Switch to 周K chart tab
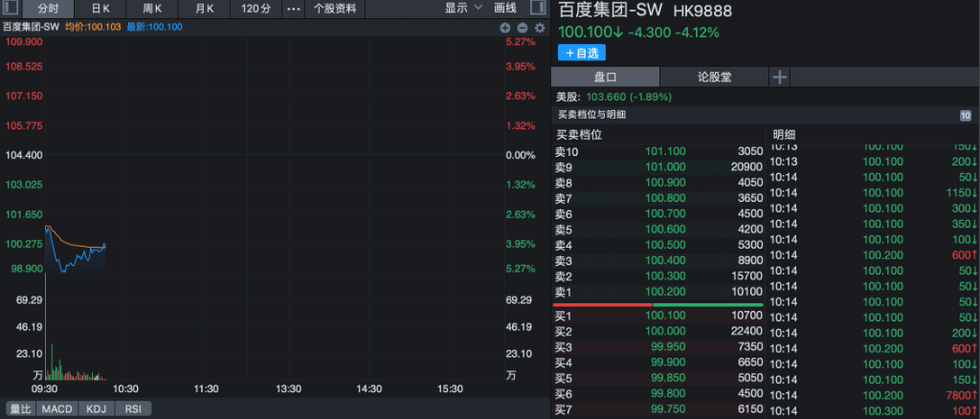The image size is (980, 419). pos(152,9)
